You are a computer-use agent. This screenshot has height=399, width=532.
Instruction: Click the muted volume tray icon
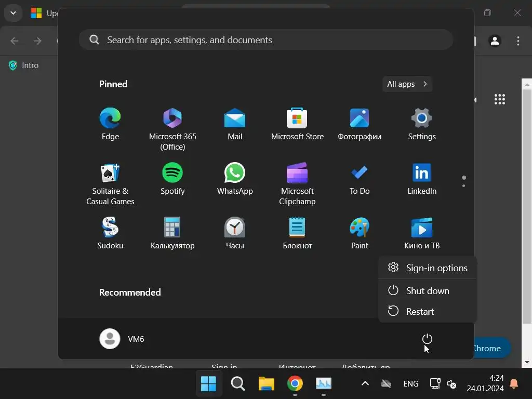(451, 384)
